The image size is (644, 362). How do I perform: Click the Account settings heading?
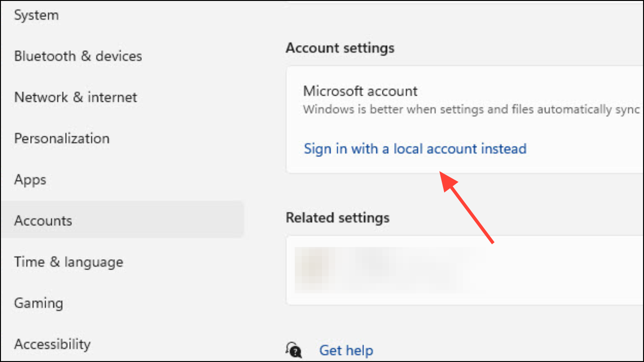tap(340, 48)
